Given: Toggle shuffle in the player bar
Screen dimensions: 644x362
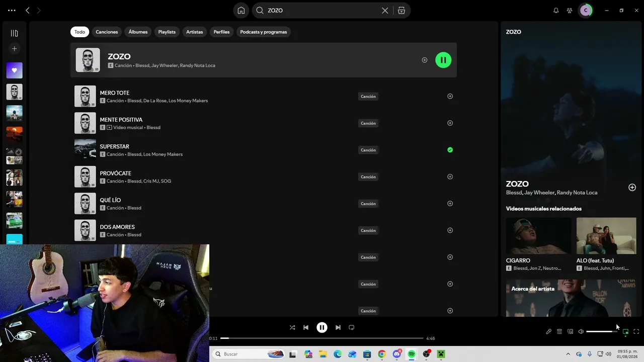Looking at the screenshot, I should [x=292, y=327].
